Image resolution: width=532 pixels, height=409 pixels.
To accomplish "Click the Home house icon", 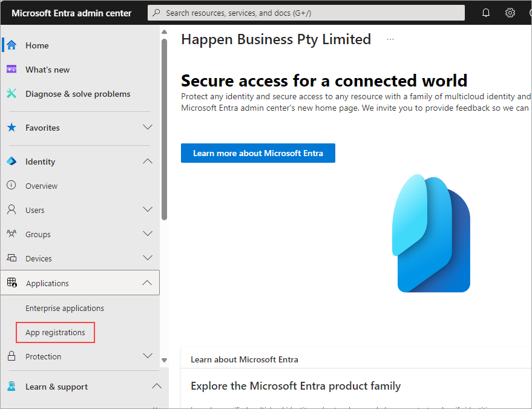I will coord(11,45).
